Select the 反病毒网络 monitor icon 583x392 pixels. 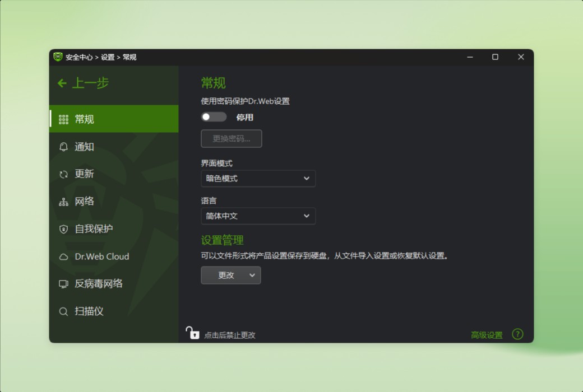click(63, 284)
